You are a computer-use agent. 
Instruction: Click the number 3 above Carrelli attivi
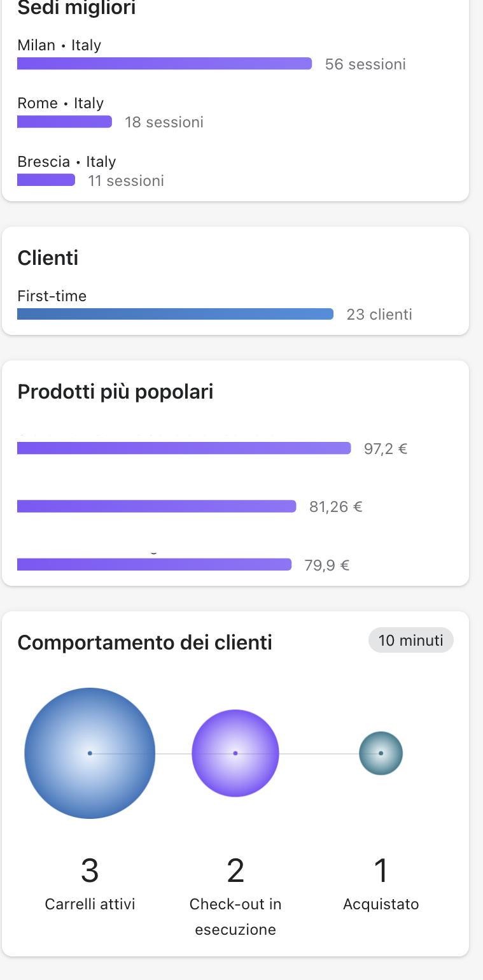click(90, 870)
